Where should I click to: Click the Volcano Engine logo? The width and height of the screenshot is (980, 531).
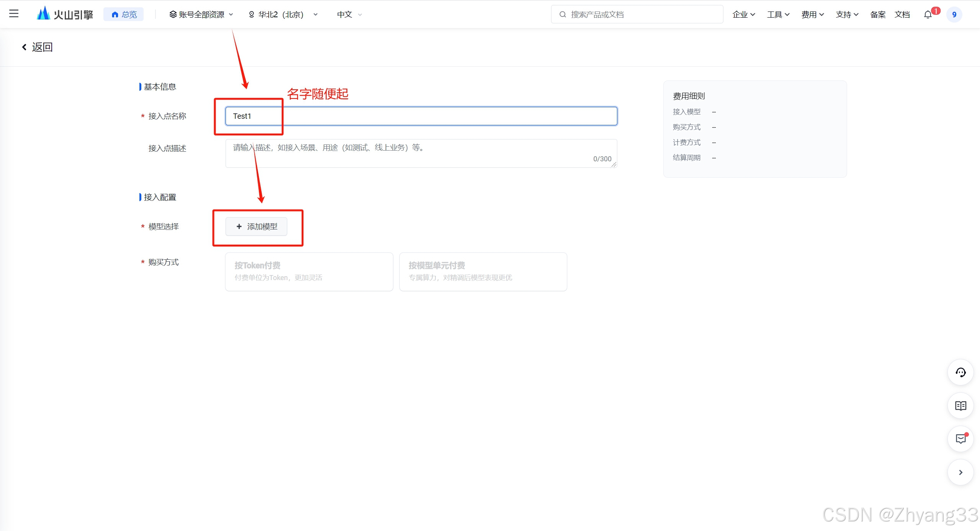click(x=65, y=14)
